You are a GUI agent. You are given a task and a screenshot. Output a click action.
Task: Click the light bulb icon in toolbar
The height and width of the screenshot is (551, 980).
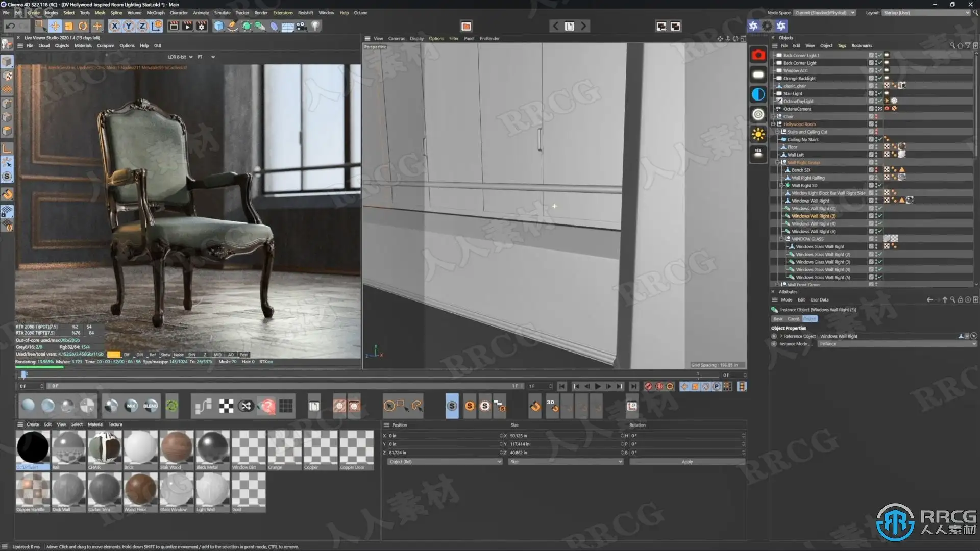point(315,26)
